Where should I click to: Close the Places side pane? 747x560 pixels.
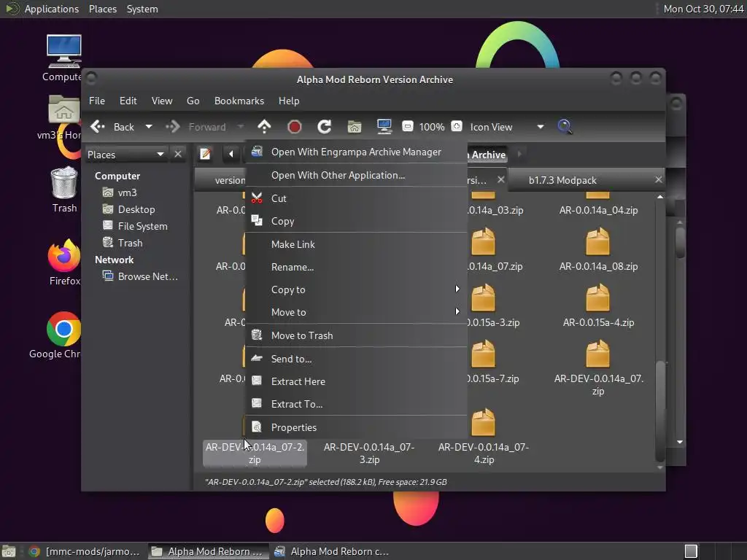[x=178, y=155]
